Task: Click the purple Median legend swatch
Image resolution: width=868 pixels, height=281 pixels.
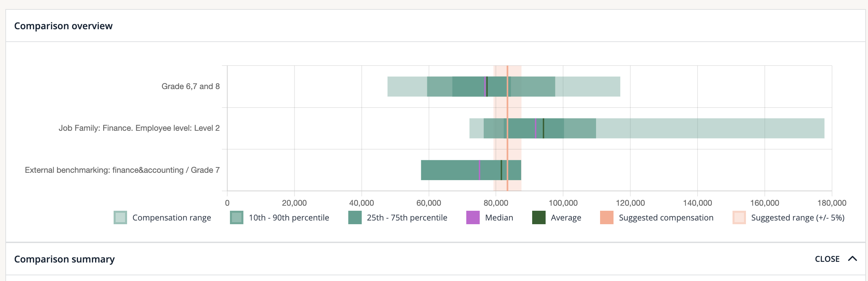Action: coord(473,218)
